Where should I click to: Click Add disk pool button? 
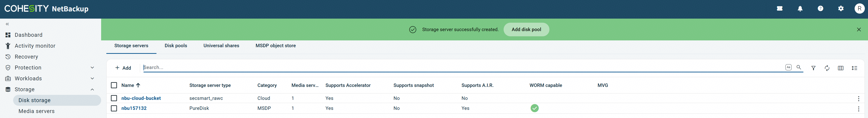coord(526,30)
